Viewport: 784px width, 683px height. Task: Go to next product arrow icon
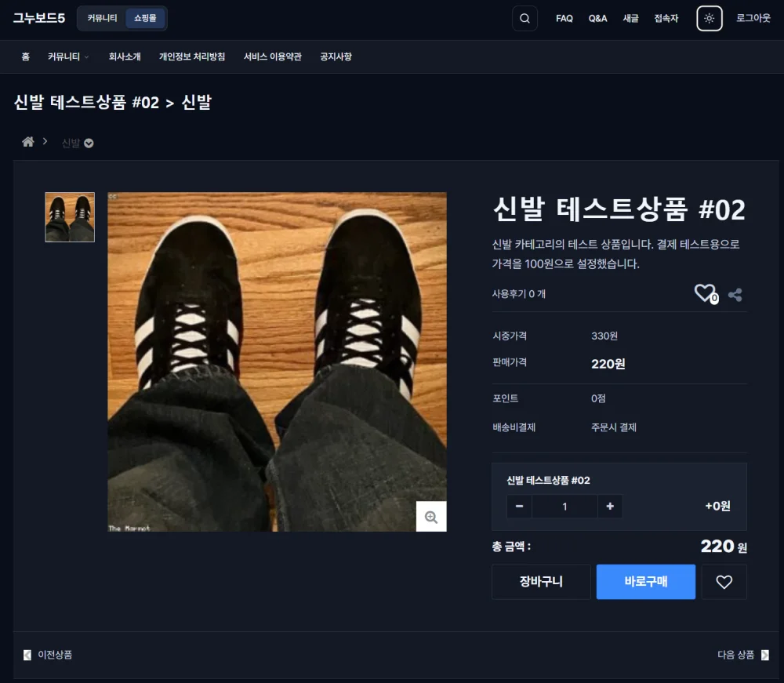click(765, 655)
